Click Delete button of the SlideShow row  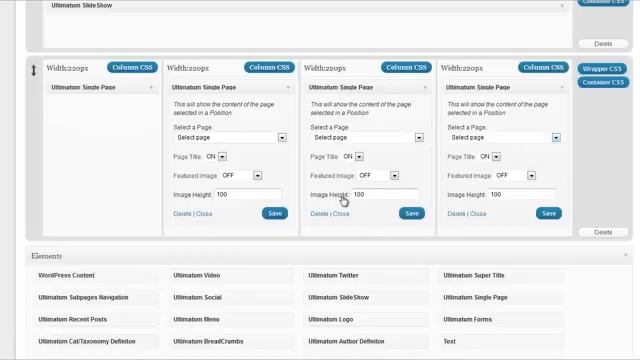603,44
